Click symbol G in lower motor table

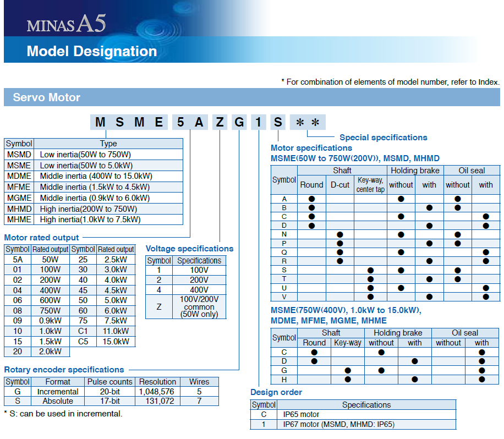284,371
